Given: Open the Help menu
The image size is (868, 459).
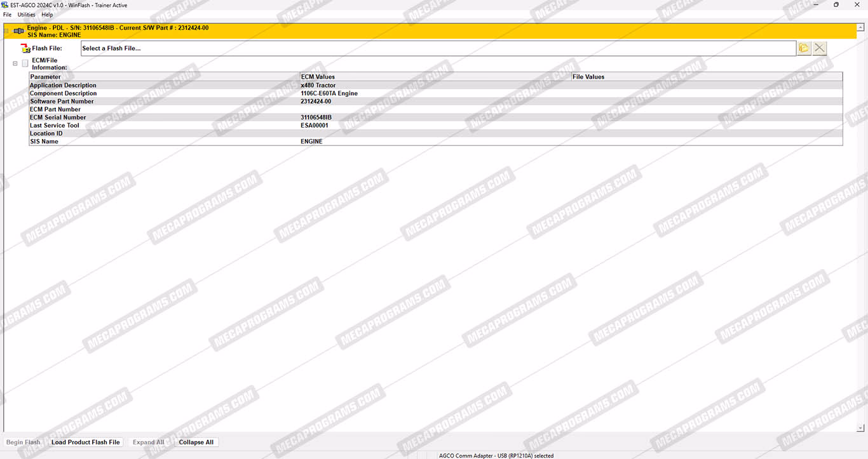Looking at the screenshot, I should [x=47, y=15].
